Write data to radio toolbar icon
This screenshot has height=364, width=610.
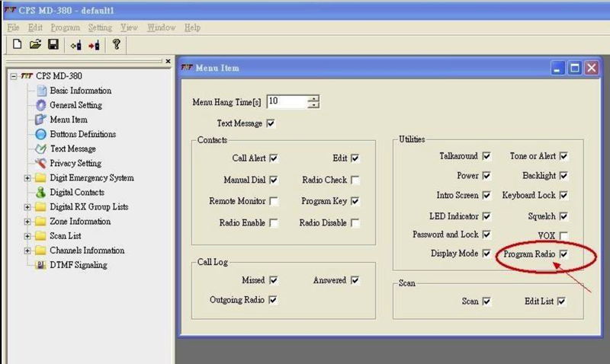click(94, 46)
